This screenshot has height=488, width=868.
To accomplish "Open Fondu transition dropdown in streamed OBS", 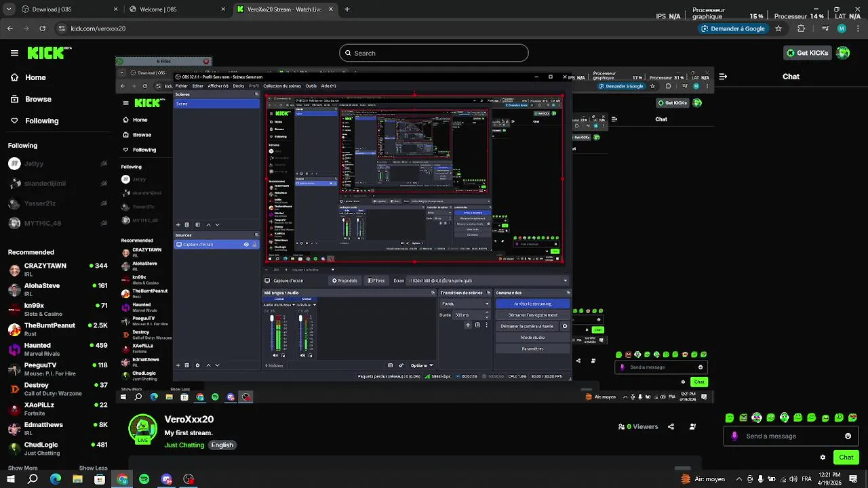I will pyautogui.click(x=465, y=304).
